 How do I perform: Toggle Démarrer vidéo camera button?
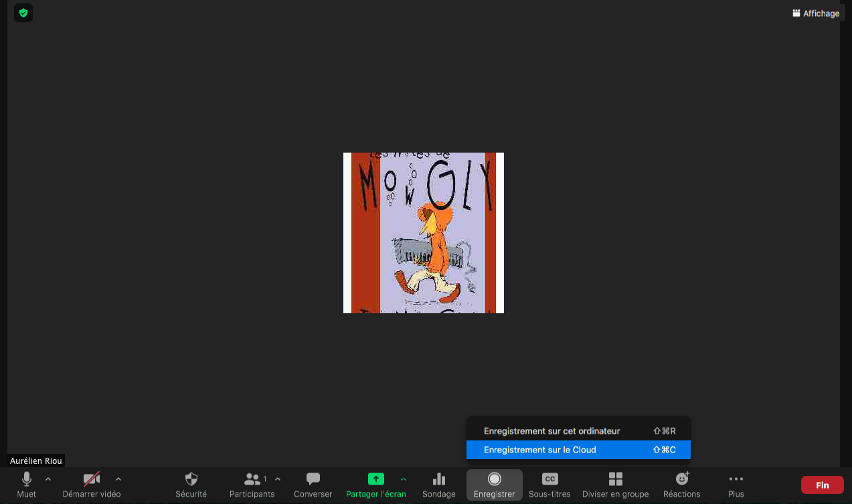coord(91,485)
